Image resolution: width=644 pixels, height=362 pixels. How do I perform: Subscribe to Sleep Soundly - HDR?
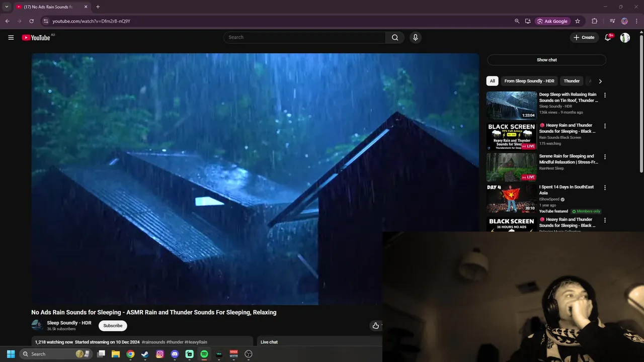coord(113,326)
